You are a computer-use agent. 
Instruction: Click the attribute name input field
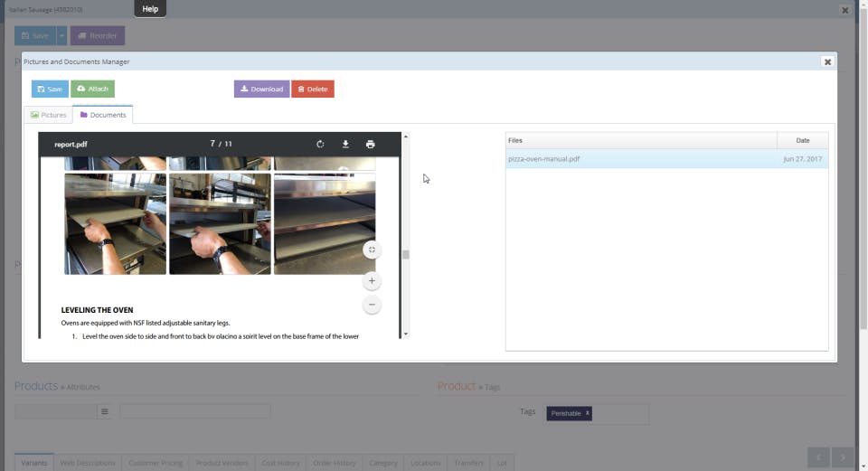56,411
